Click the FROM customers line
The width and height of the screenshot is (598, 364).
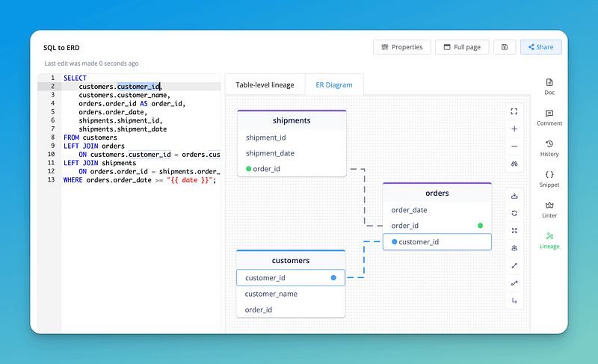(90, 138)
